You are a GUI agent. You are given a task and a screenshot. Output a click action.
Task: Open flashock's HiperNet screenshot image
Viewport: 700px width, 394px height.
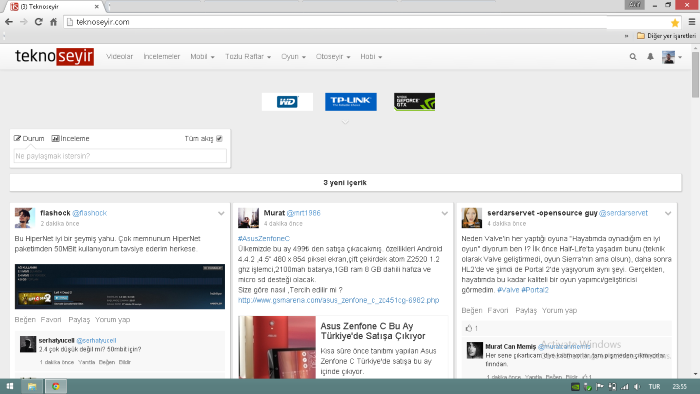[x=120, y=286]
